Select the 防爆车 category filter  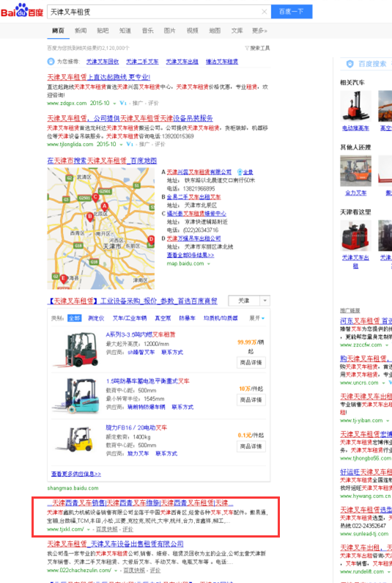click(187, 318)
